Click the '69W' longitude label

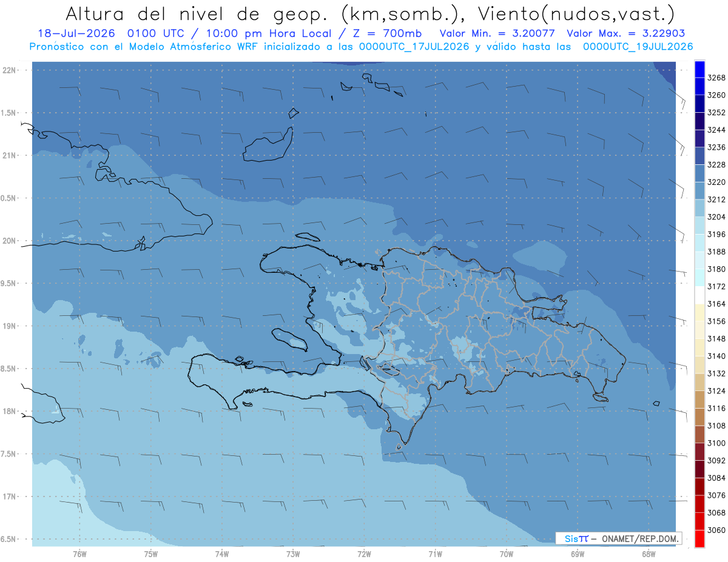click(578, 554)
